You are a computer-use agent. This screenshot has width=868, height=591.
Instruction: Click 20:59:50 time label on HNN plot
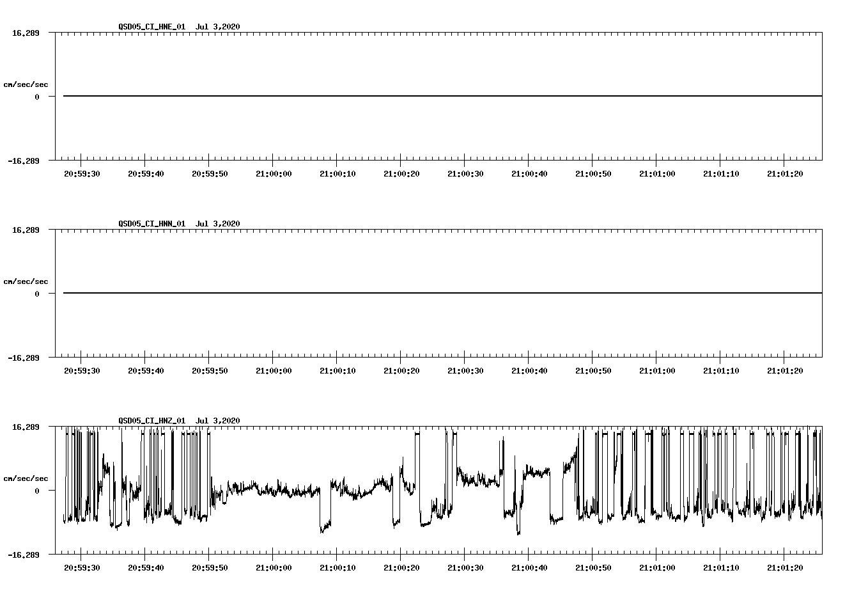210,371
